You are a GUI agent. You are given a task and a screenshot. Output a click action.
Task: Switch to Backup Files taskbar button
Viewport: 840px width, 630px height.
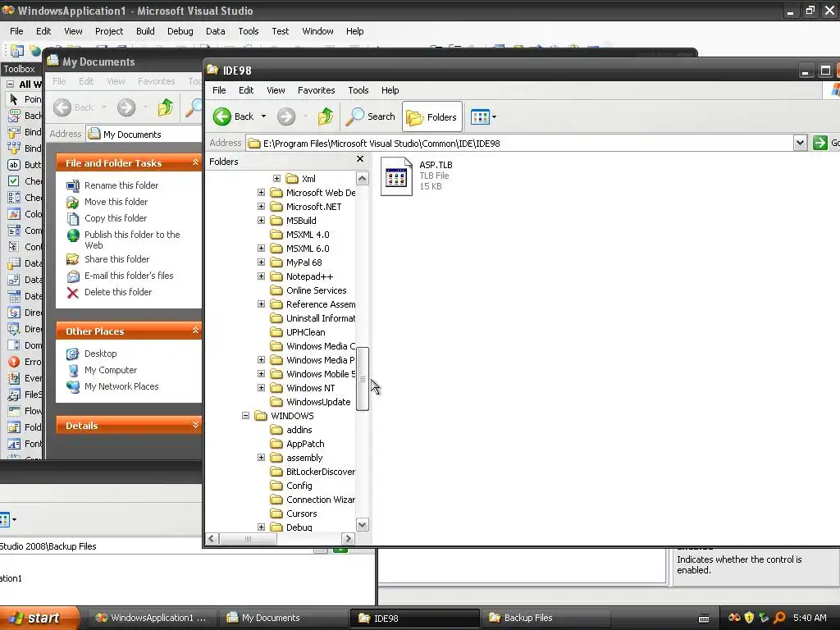pyautogui.click(x=546, y=618)
